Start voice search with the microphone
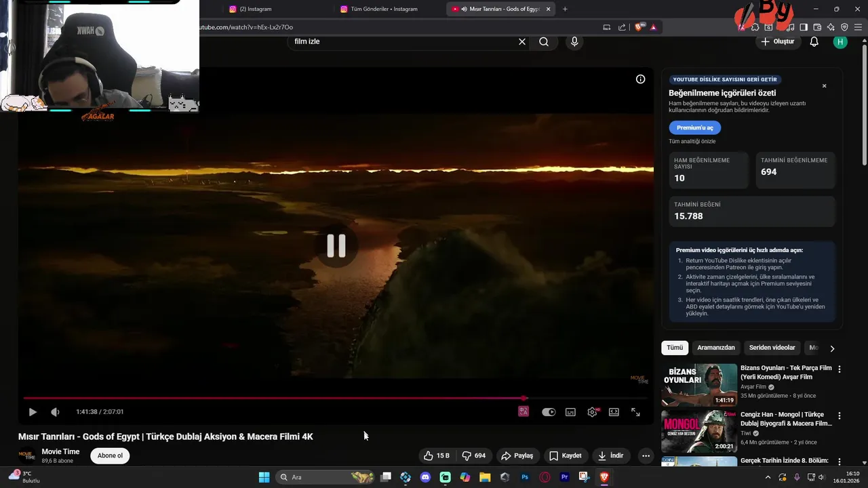This screenshot has height=488, width=868. point(574,41)
